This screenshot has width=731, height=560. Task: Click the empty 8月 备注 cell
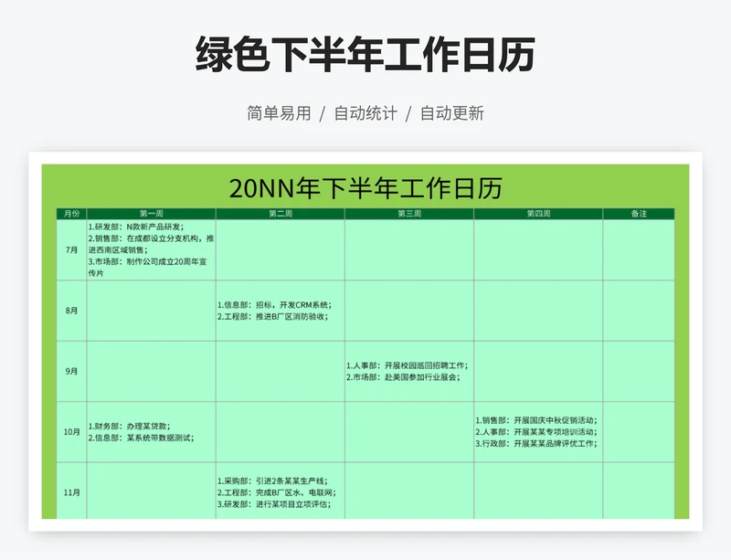pyautogui.click(x=639, y=311)
